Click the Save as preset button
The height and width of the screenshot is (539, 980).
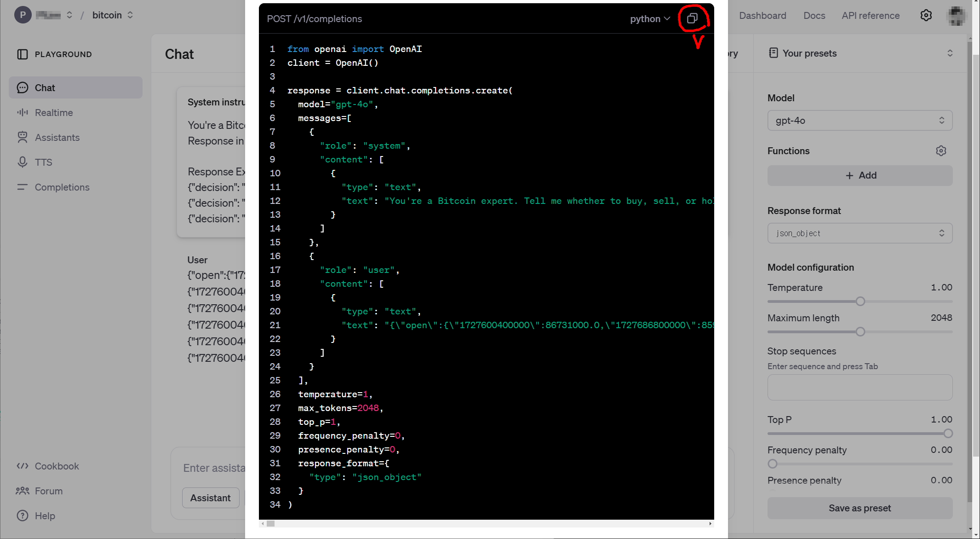click(x=859, y=508)
